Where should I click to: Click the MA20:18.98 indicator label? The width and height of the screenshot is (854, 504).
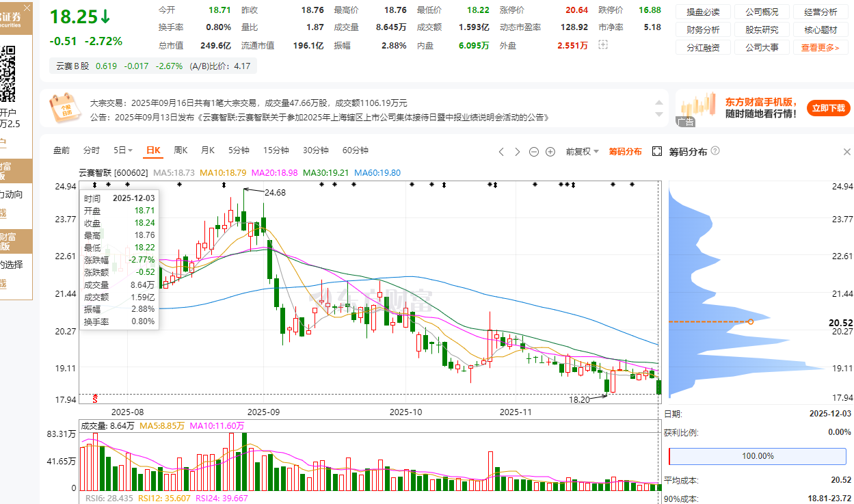pyautogui.click(x=275, y=173)
